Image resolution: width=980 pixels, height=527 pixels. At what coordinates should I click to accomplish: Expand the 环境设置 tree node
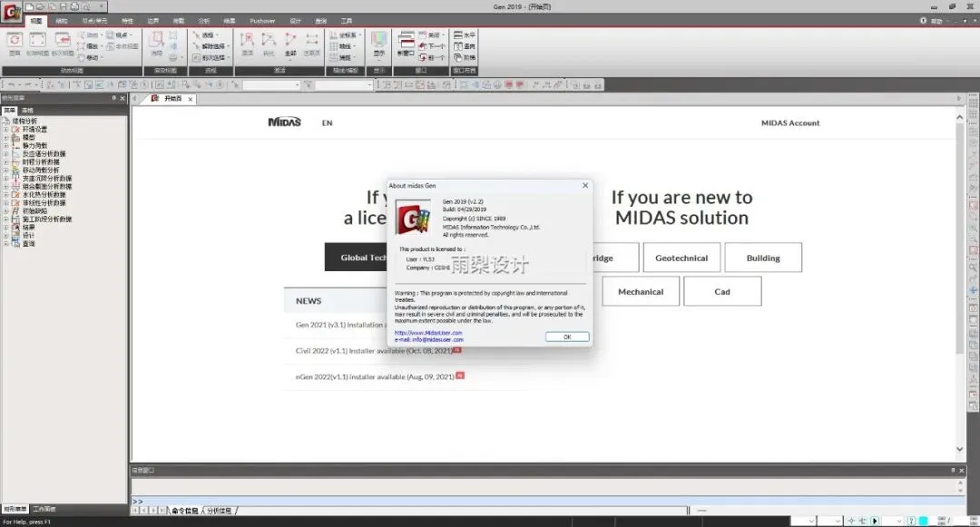[6, 129]
